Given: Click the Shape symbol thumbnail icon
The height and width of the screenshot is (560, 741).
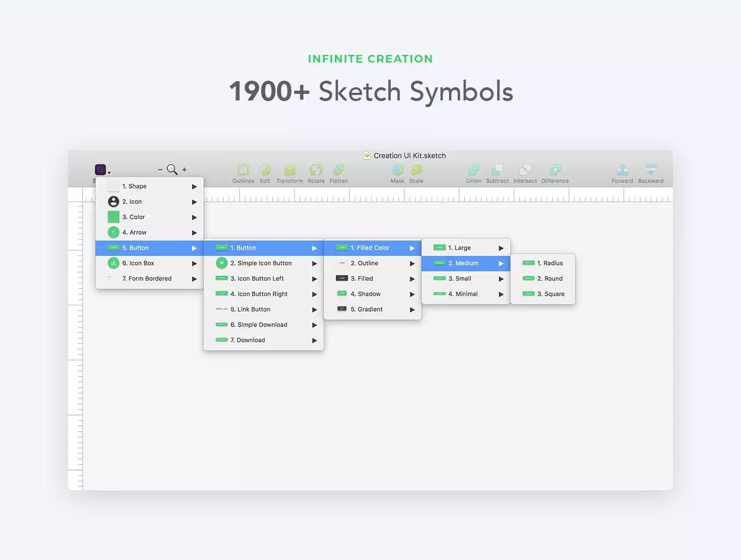Looking at the screenshot, I should (114, 186).
